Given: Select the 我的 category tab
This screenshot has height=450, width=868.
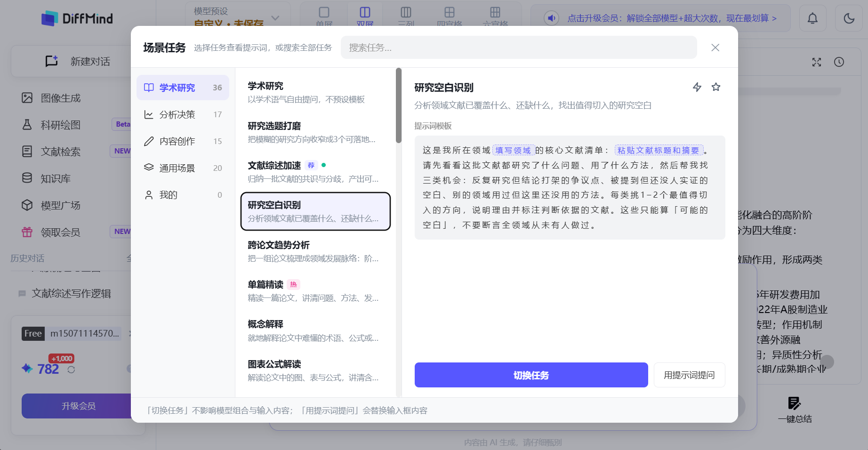Looking at the screenshot, I should pos(183,195).
